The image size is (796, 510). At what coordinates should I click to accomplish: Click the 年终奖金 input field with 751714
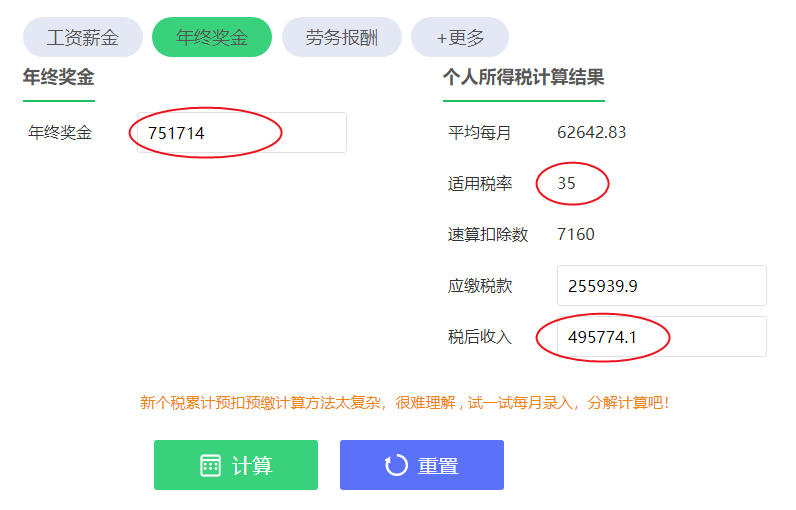(x=242, y=132)
